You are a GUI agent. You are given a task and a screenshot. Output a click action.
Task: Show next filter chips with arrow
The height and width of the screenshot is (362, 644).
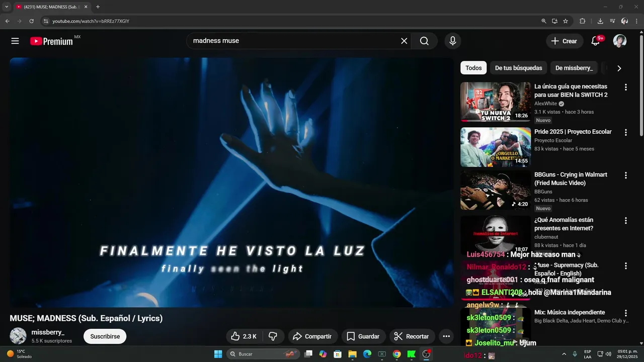click(x=619, y=68)
